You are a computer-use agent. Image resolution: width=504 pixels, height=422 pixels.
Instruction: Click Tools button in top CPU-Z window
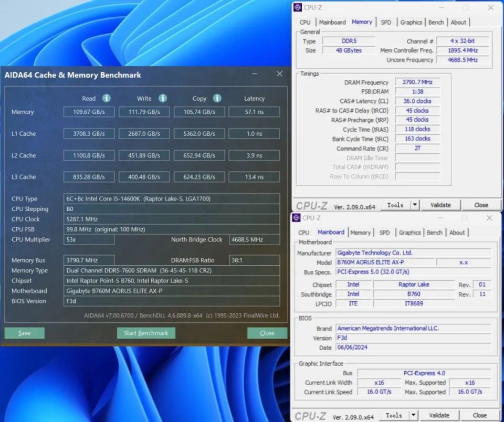click(395, 205)
